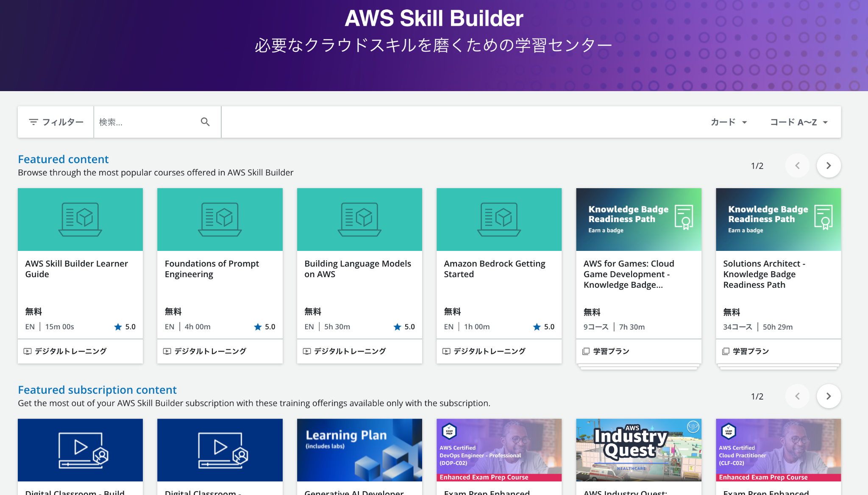Open Foundations of Prompt Engineering thumbnail
Image resolution: width=868 pixels, height=495 pixels.
[220, 220]
